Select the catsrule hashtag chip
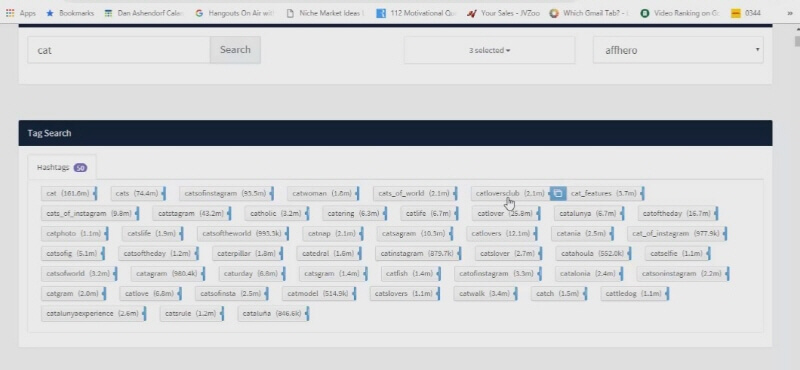The image size is (800, 370). [192, 313]
